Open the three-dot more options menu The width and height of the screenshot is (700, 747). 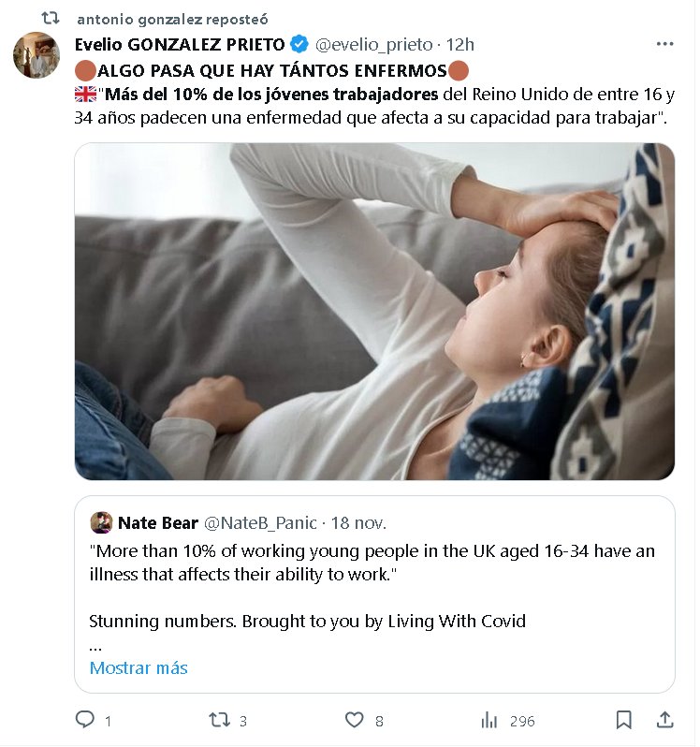(665, 44)
